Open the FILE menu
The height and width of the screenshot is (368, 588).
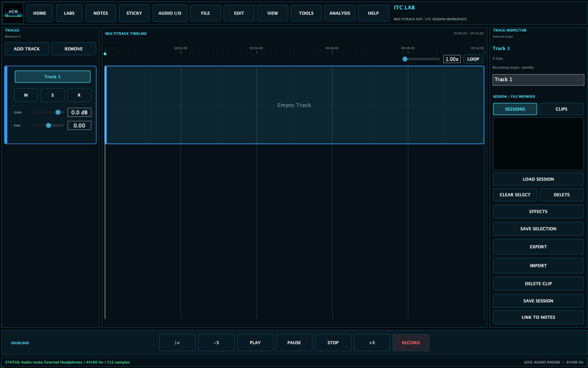[206, 13]
